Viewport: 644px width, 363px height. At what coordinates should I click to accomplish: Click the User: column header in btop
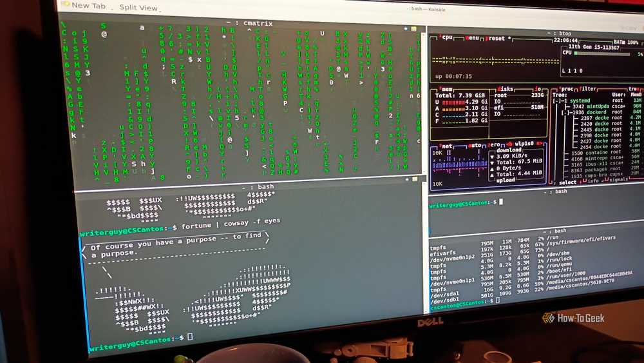coord(618,95)
